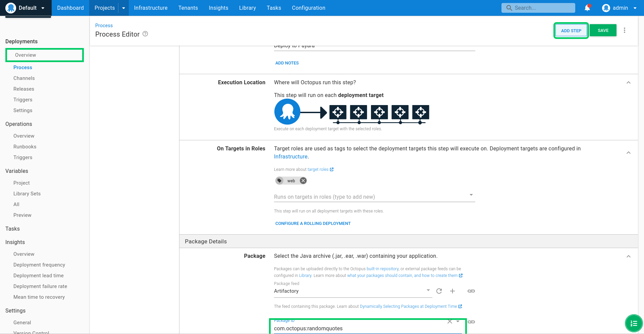Open the Library menu

point(247,8)
